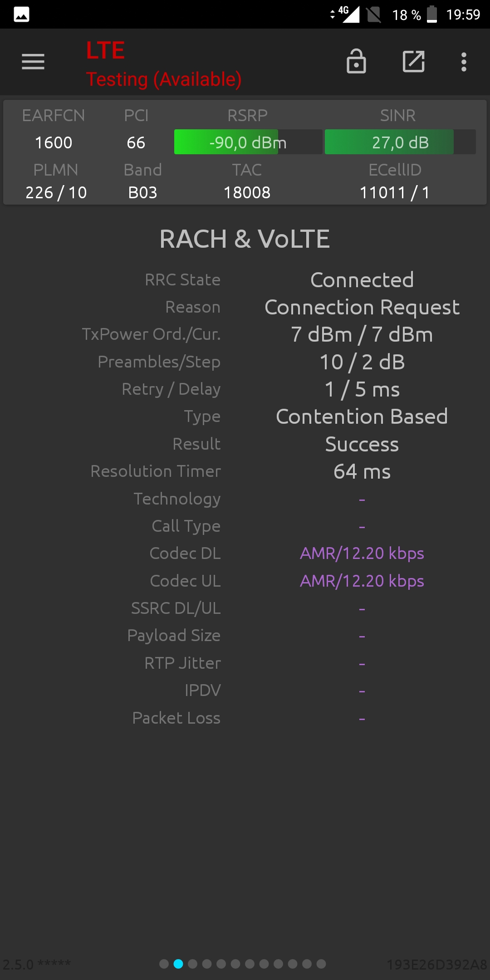Tap the Codec DL AMR/12.20 kbps value
The width and height of the screenshot is (490, 980).
(362, 554)
